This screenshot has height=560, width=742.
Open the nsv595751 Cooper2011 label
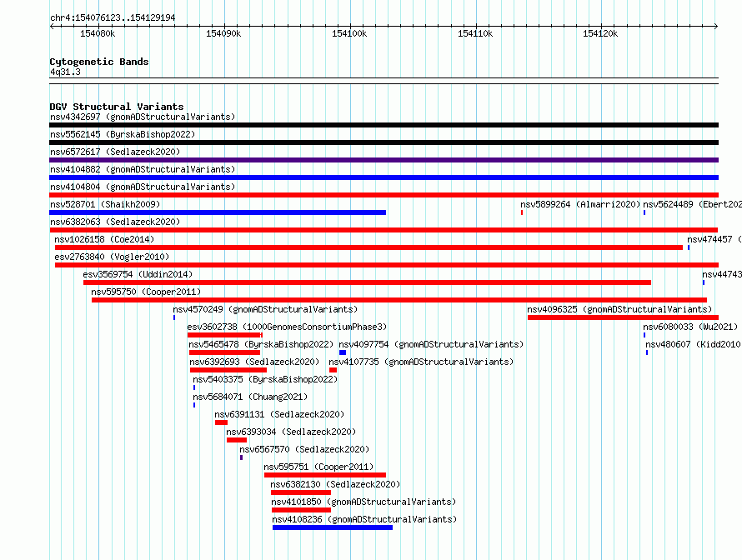coord(318,467)
